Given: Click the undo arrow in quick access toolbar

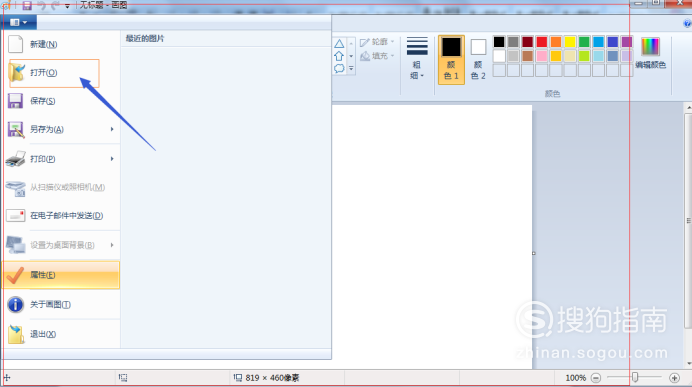Looking at the screenshot, I should pyautogui.click(x=41, y=5).
